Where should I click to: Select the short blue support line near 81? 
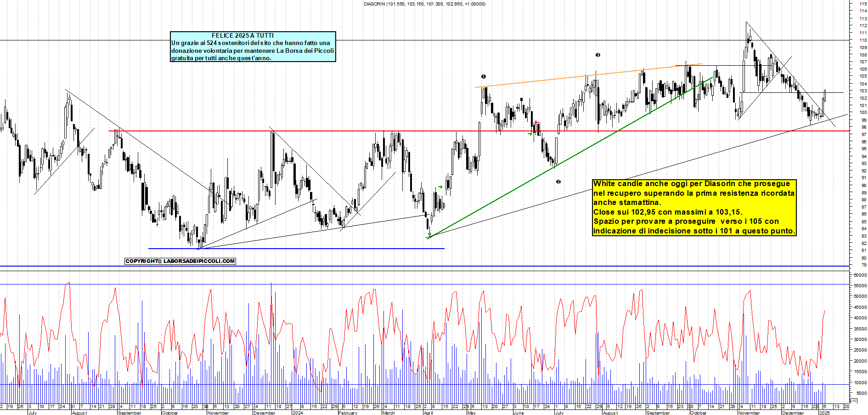[x=296, y=249]
